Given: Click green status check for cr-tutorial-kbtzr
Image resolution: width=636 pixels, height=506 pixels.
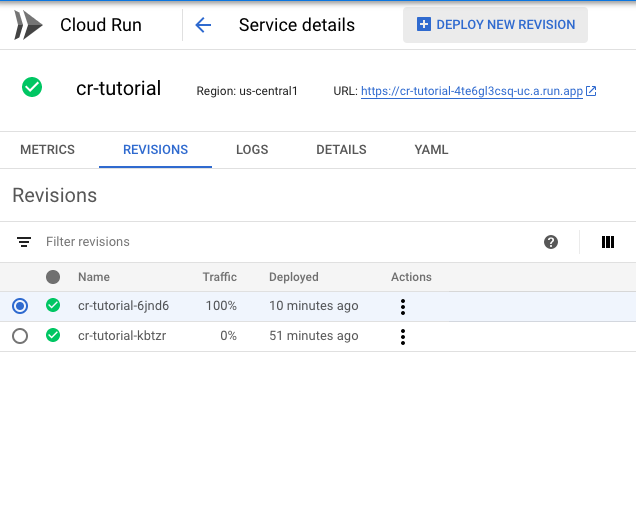Looking at the screenshot, I should click(x=53, y=335).
